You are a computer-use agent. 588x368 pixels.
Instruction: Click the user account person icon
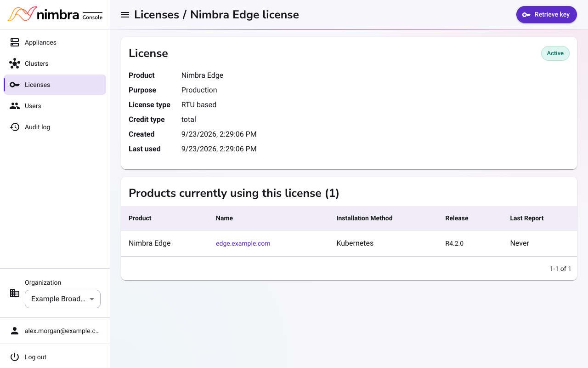point(15,331)
